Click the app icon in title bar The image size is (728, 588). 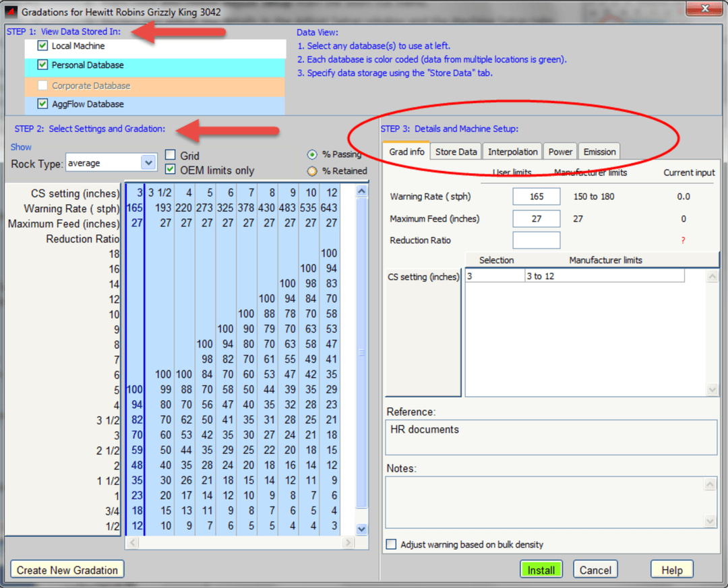coord(11,11)
